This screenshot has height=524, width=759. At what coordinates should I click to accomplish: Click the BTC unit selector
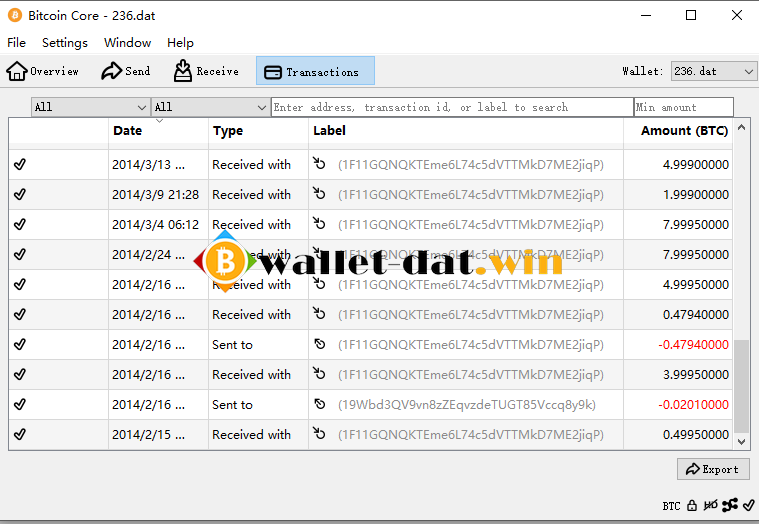coord(671,506)
